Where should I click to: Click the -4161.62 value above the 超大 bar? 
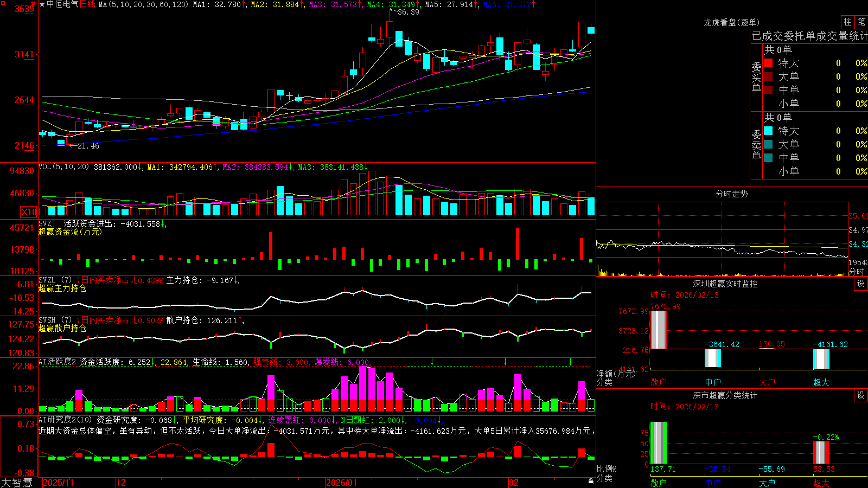coord(830,344)
